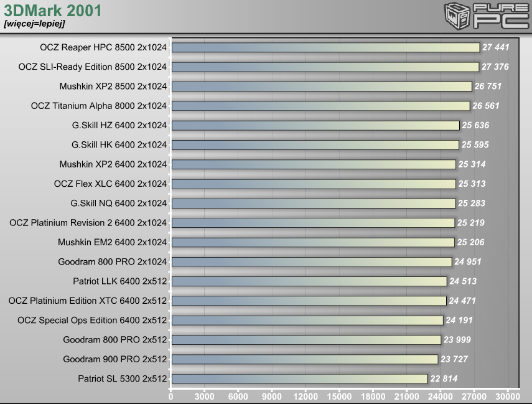The image size is (532, 404).
Task: Click the bar for OCZ Flex XLC 6400
Action: pyautogui.click(x=314, y=184)
